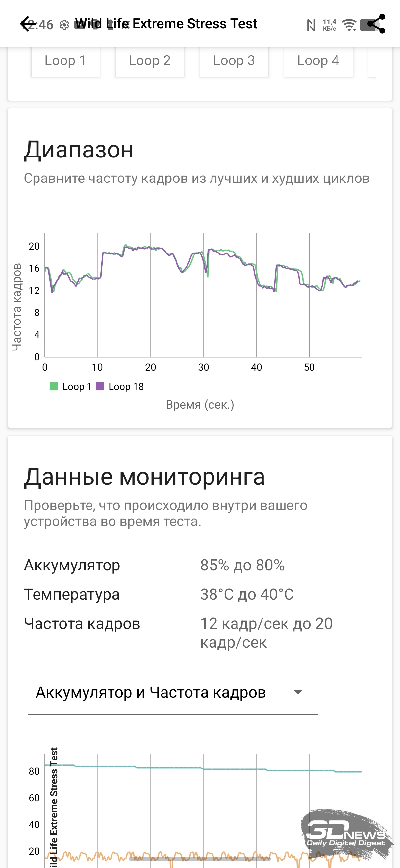Tap the NFC status icon
400x868 pixels.
point(311,25)
